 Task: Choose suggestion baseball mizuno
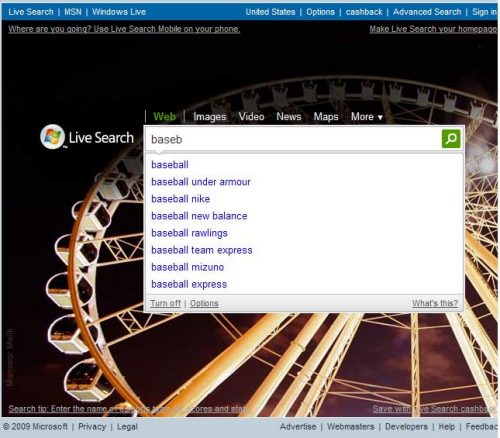[x=187, y=267]
